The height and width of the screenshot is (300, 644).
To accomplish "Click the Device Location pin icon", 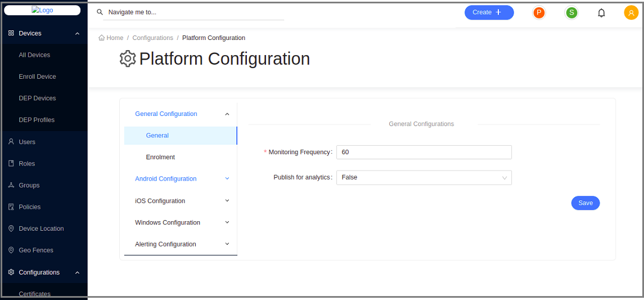I will click(11, 229).
